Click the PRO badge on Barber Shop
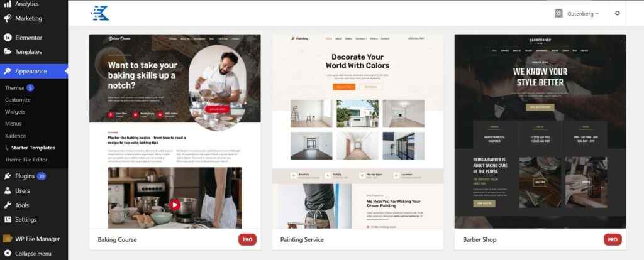 click(613, 239)
